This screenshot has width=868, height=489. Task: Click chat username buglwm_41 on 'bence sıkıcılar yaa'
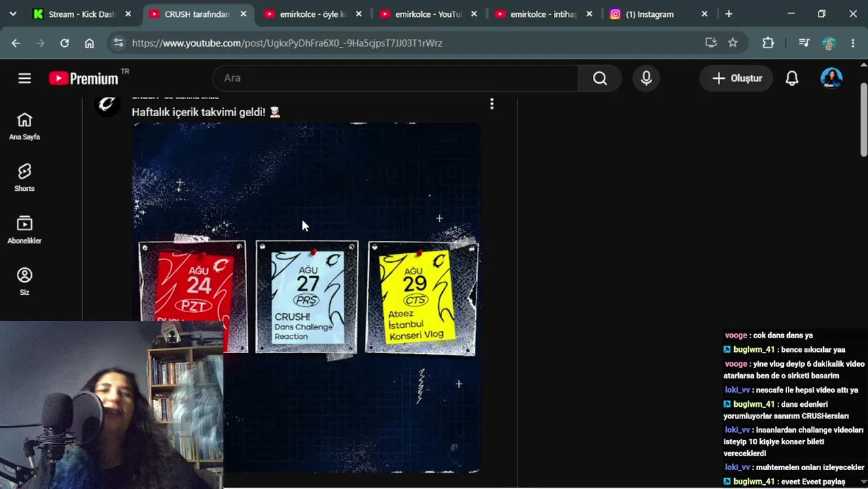754,350
